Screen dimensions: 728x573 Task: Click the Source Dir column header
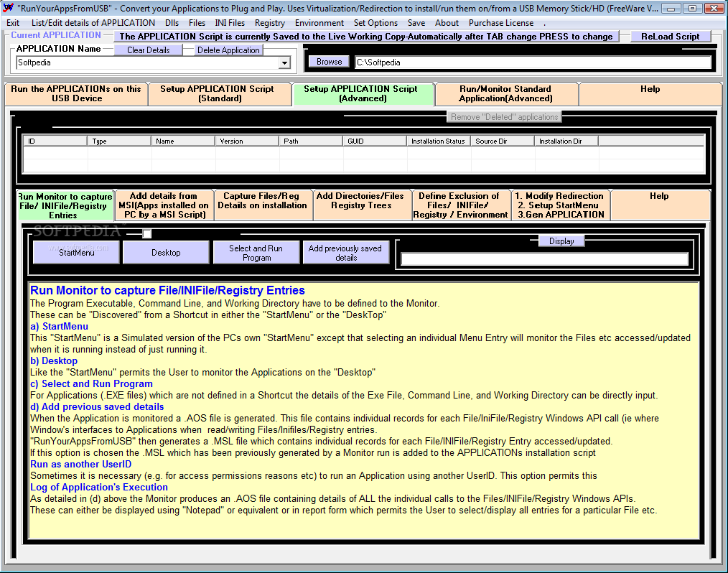[x=503, y=141]
